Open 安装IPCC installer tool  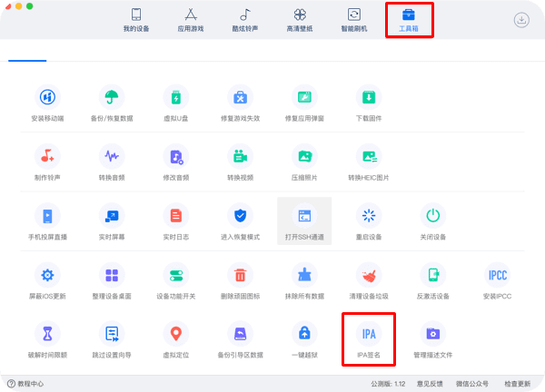pyautogui.click(x=498, y=275)
